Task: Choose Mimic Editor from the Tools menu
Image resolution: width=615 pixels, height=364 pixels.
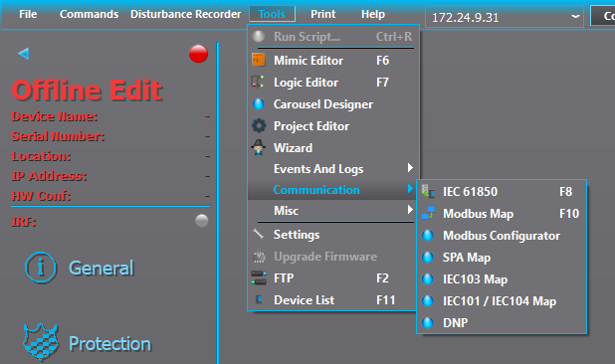Action: pyautogui.click(x=333, y=61)
